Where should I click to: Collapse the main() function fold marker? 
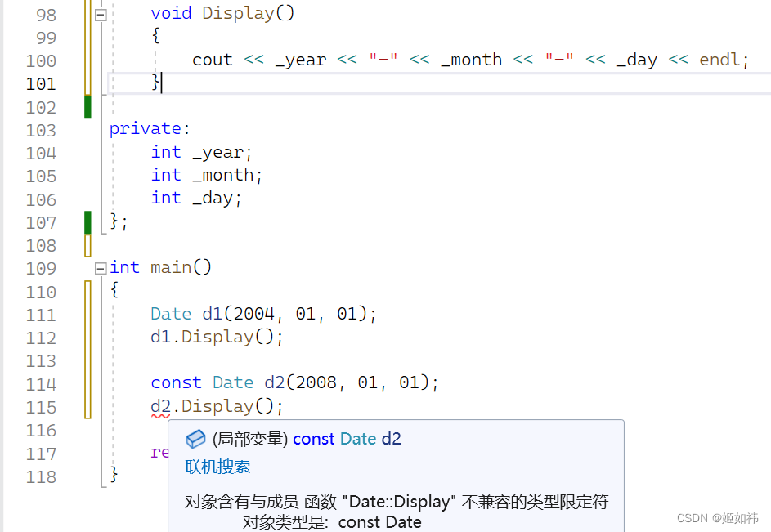(100, 267)
